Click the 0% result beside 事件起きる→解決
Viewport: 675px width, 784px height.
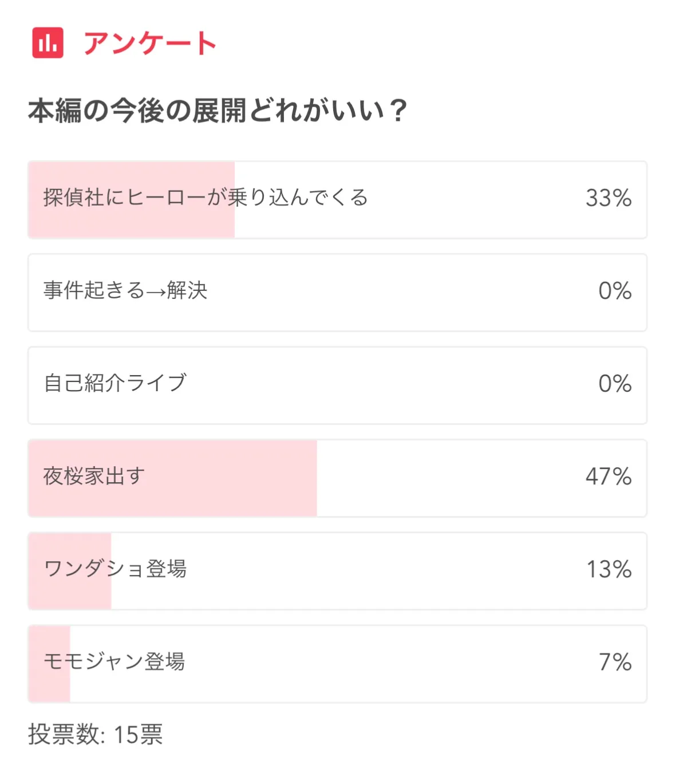pyautogui.click(x=615, y=291)
